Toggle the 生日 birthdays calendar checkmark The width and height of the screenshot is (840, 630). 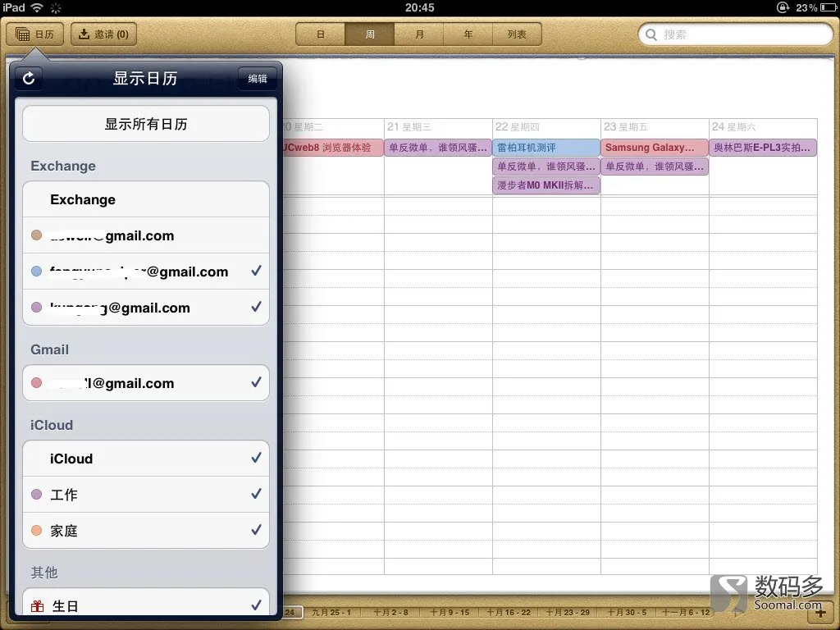(x=257, y=605)
